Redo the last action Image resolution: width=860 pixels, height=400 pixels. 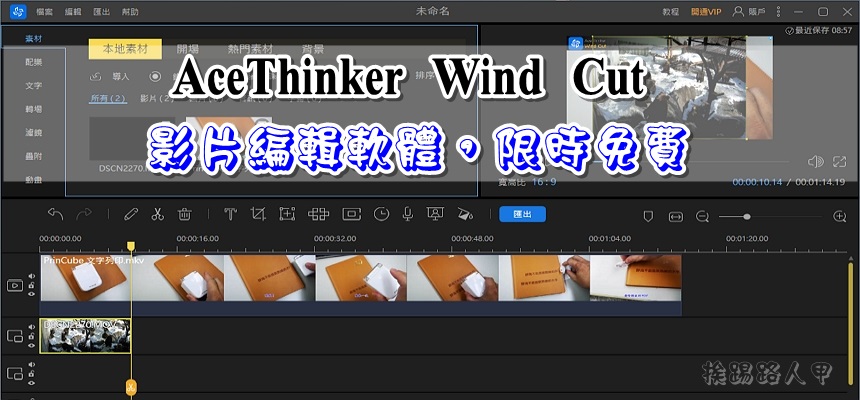[84, 215]
